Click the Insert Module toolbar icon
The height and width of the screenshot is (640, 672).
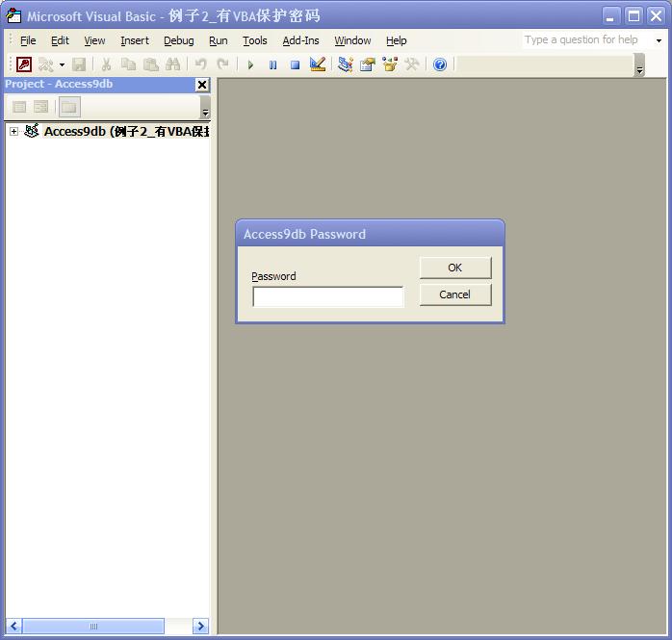pyautogui.click(x=45, y=64)
